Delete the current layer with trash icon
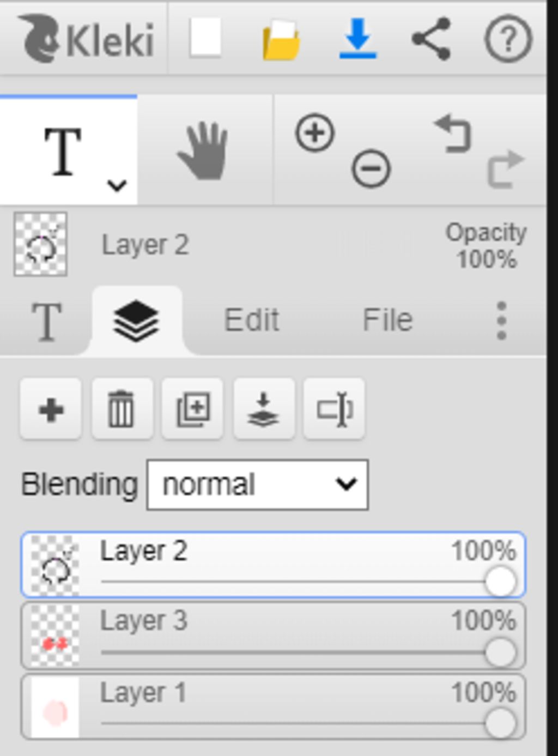558x756 pixels. coord(122,409)
